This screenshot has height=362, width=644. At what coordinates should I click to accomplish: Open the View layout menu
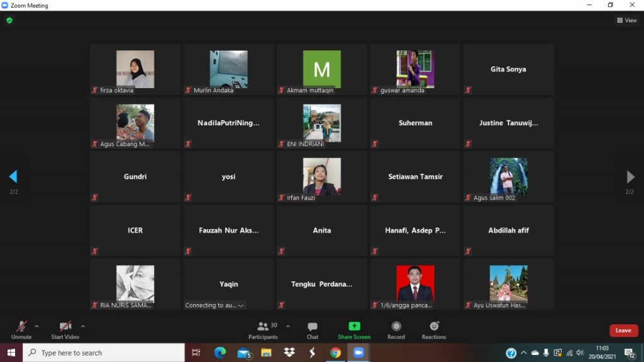627,20
